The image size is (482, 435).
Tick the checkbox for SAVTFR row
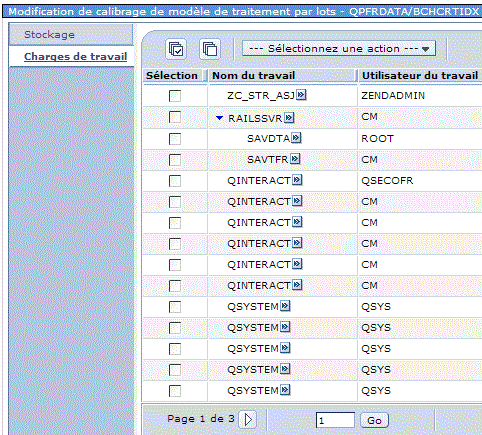pos(175,160)
